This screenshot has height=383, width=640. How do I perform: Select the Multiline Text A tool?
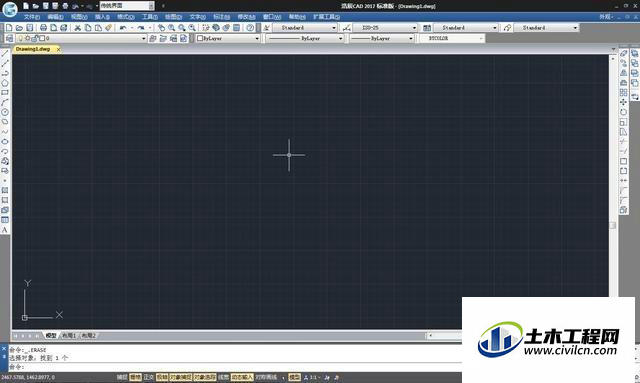[x=5, y=230]
